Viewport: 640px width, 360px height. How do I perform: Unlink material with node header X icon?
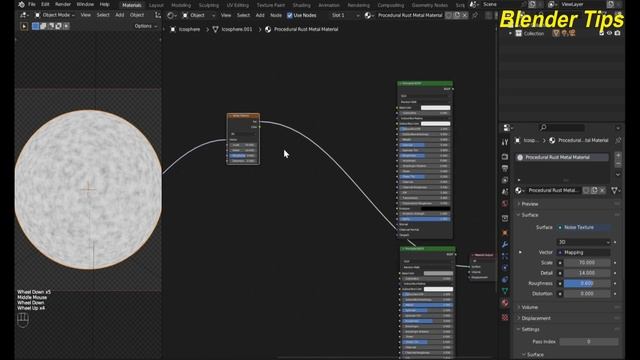[x=464, y=15]
